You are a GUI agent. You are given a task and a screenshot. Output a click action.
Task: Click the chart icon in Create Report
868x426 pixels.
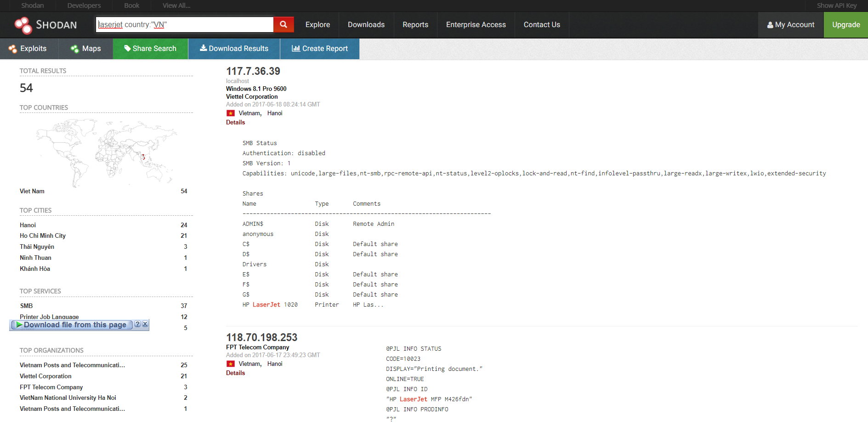point(296,48)
